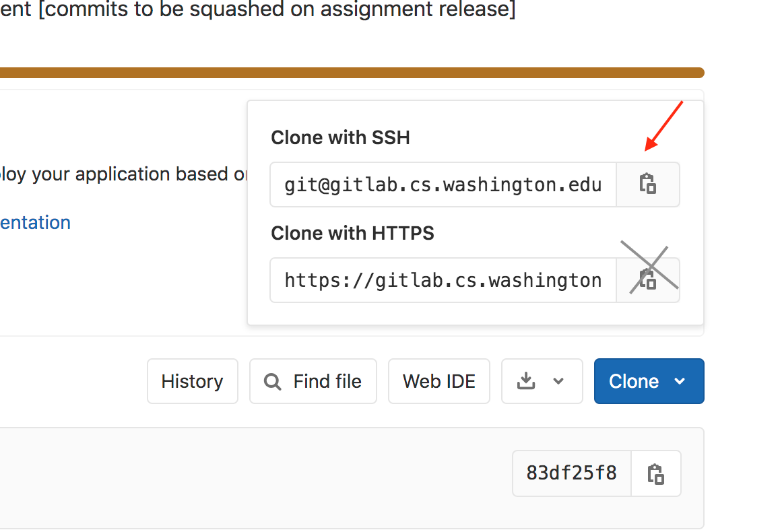Copy the SSH clone URL
Viewport: 780px width, 532px height.
click(647, 184)
